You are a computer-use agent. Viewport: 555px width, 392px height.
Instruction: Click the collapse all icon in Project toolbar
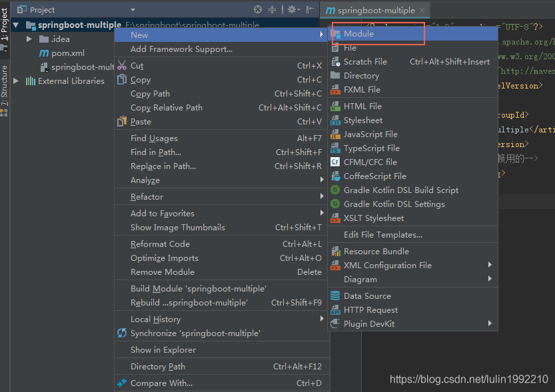pyautogui.click(x=272, y=9)
